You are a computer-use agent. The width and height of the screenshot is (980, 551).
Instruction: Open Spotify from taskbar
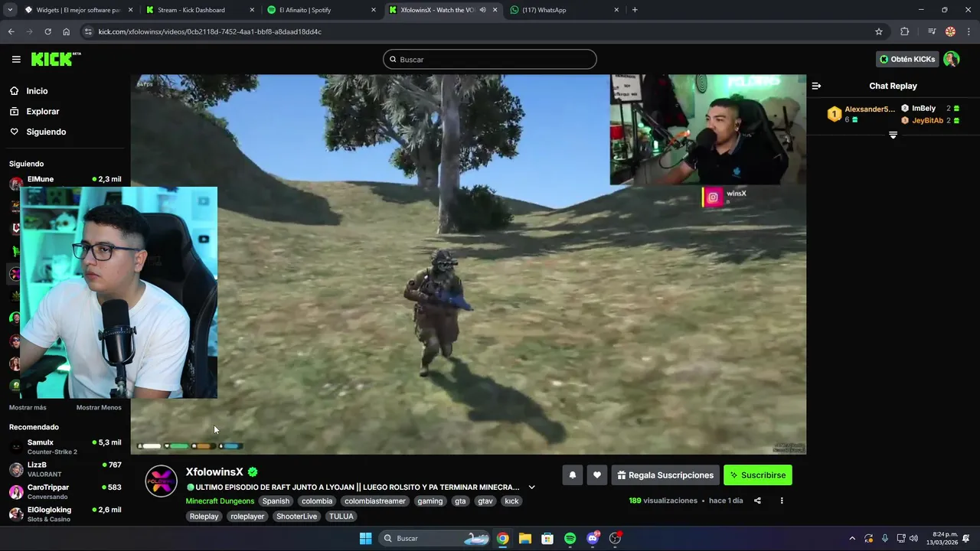570,539
